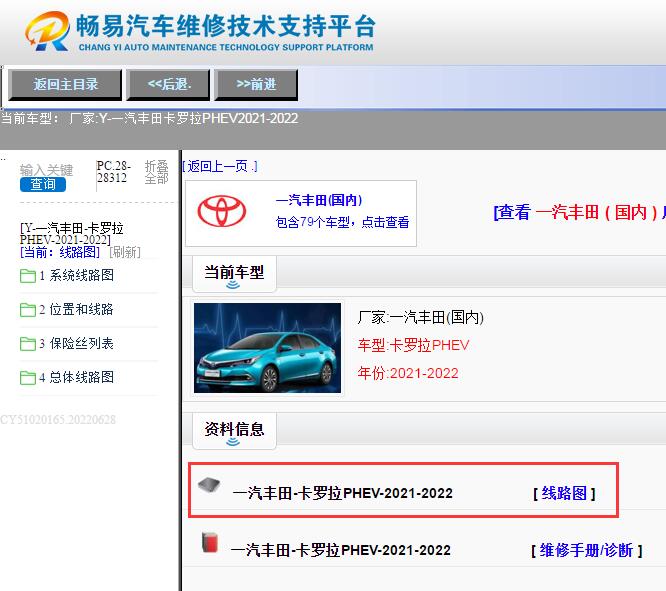
Task: Click the 输入关键 keyword input field
Action: (46, 170)
